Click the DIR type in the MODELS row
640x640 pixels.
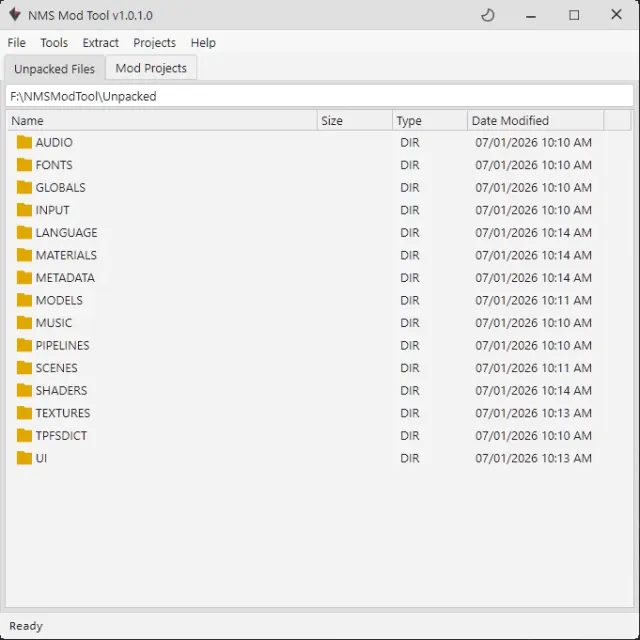(410, 300)
